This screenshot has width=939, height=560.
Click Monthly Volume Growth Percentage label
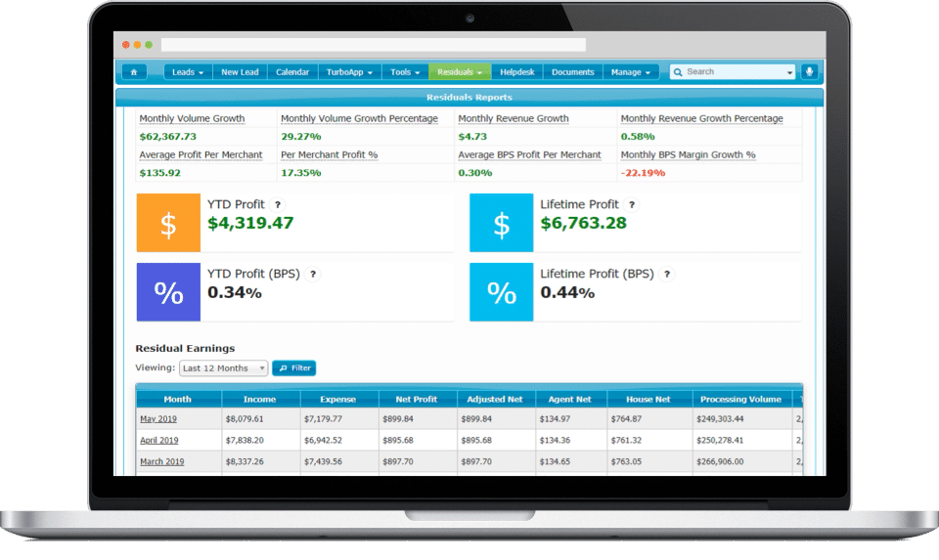(359, 118)
